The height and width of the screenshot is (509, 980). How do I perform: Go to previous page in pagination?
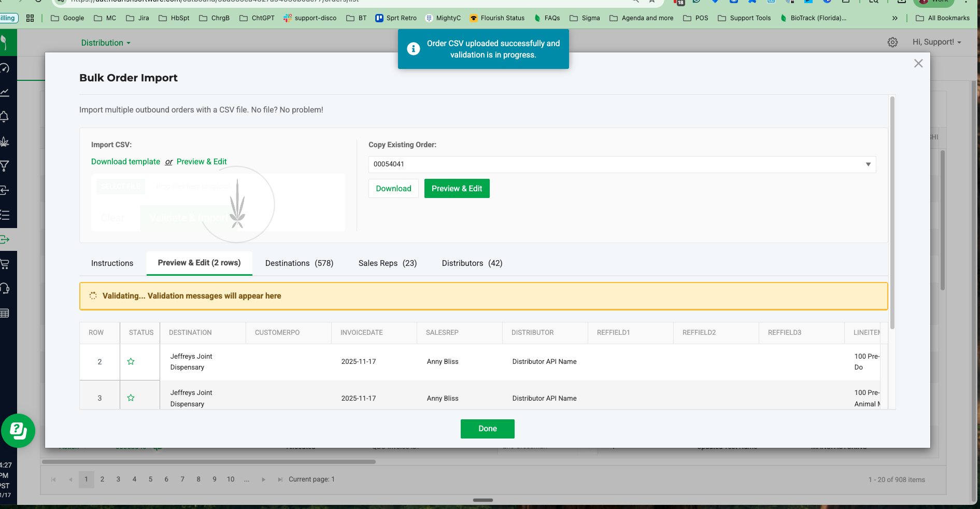coord(70,479)
